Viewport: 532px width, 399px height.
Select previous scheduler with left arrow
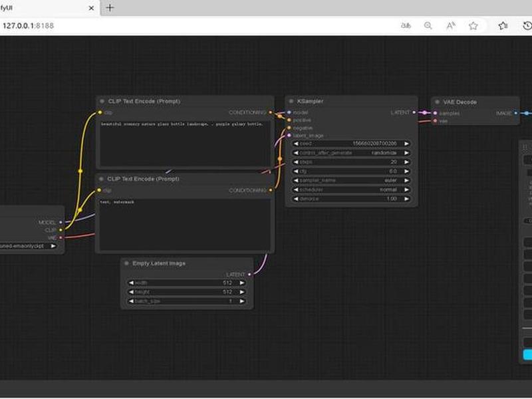[x=296, y=190]
